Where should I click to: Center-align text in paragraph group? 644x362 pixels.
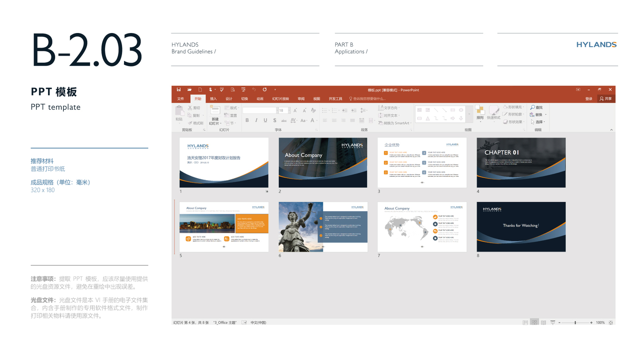click(x=334, y=121)
